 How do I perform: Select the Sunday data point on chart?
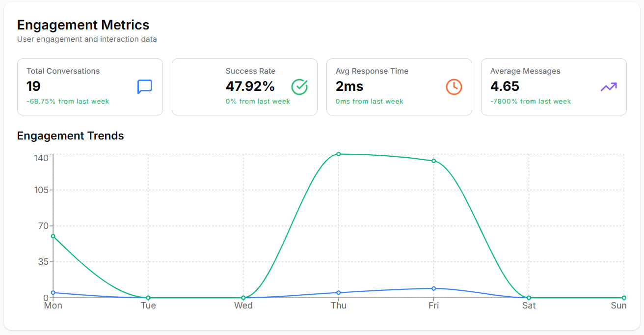(x=624, y=298)
